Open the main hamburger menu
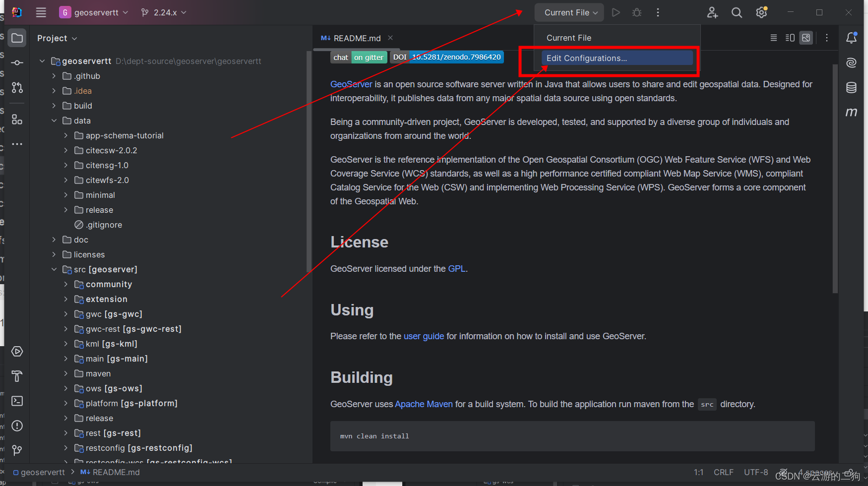 click(x=41, y=12)
